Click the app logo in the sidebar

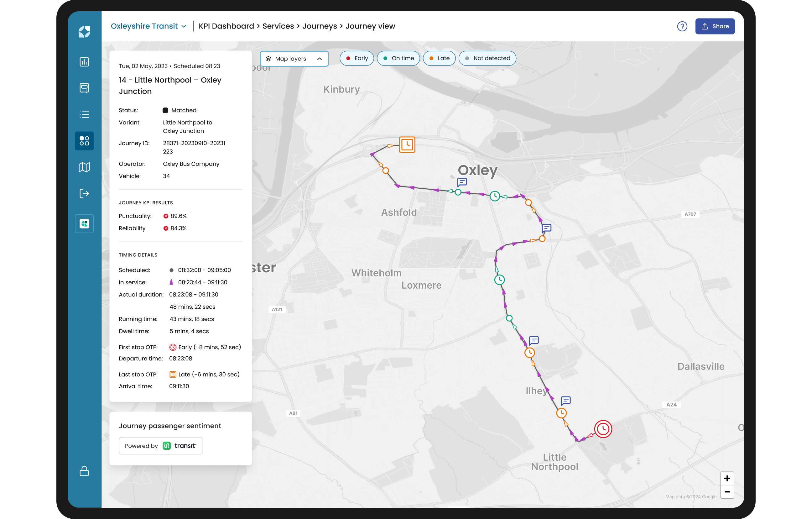pyautogui.click(x=84, y=32)
